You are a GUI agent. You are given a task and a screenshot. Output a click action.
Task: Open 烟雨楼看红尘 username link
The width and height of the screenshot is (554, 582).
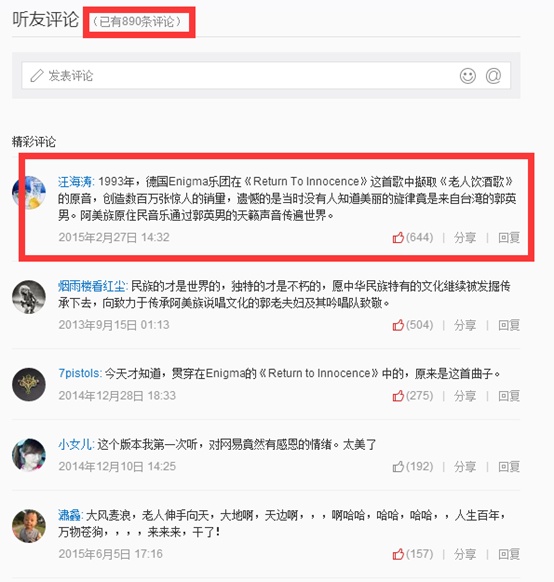point(93,286)
